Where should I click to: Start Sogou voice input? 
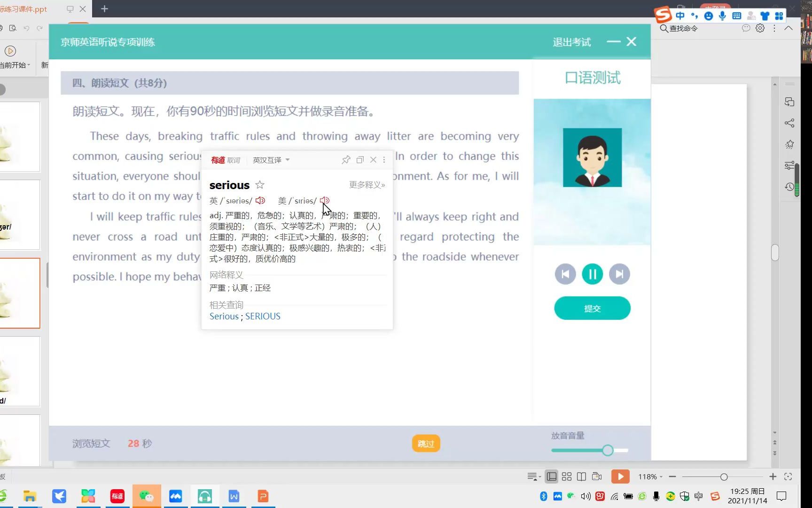pyautogui.click(x=722, y=16)
